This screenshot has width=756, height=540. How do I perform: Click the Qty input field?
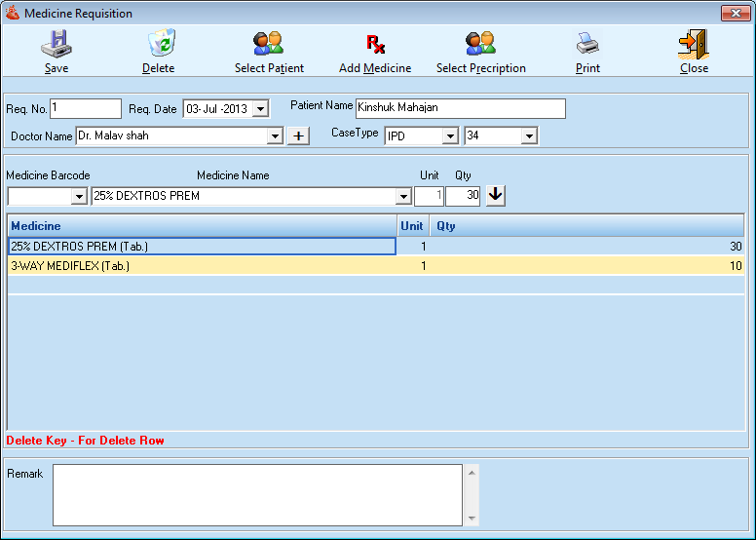pyautogui.click(x=463, y=196)
